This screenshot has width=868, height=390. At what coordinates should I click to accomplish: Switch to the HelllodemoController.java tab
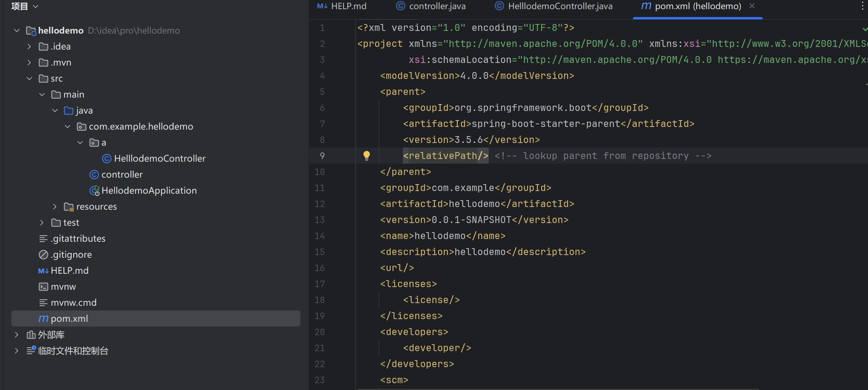[x=559, y=6]
